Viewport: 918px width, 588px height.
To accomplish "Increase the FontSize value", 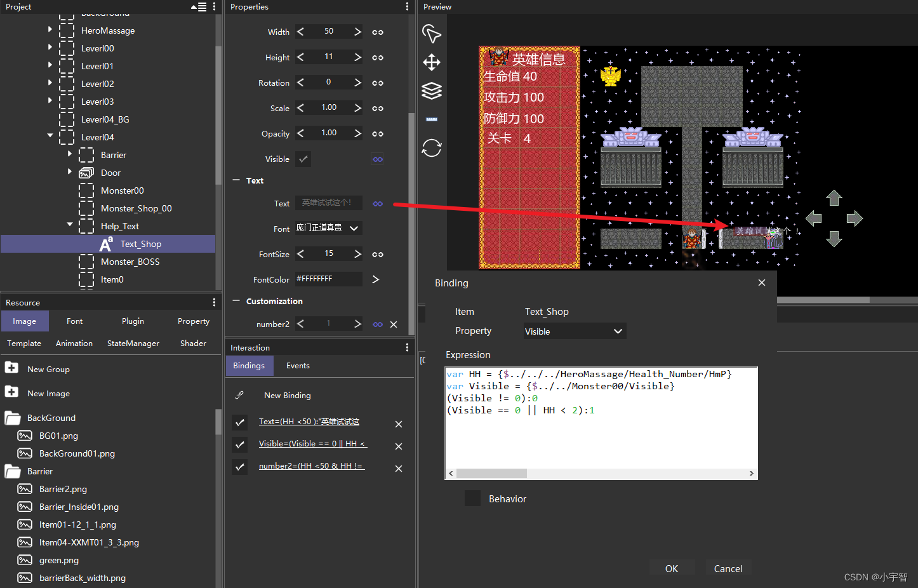I will click(x=357, y=254).
